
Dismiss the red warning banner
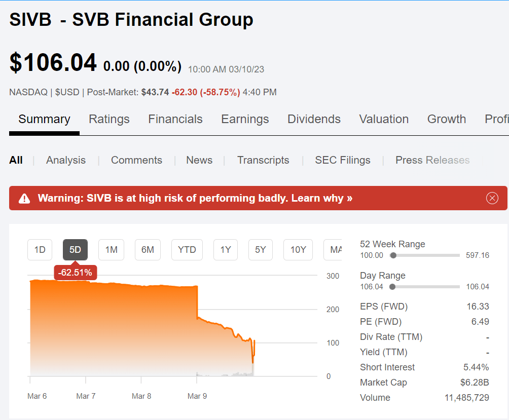(492, 198)
